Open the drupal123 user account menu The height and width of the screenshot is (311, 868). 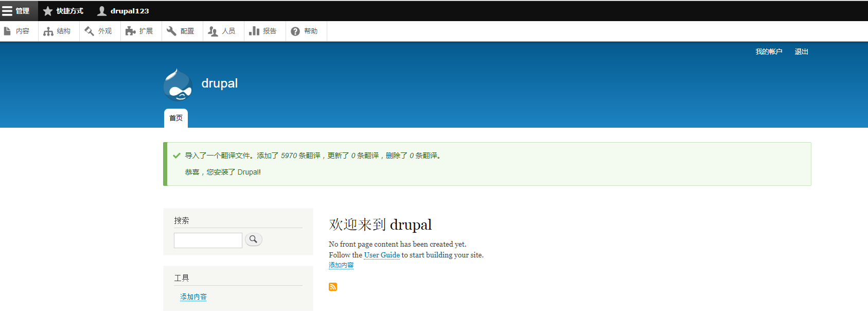[x=123, y=11]
